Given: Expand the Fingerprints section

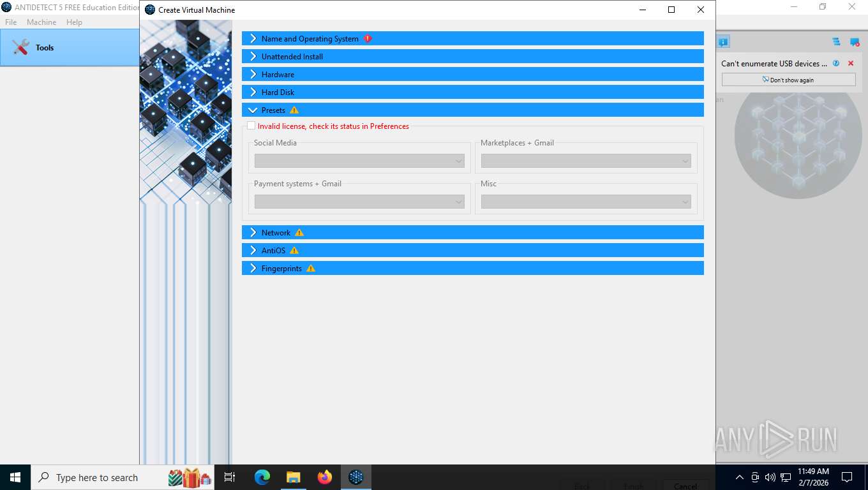Looking at the screenshot, I should pos(473,268).
